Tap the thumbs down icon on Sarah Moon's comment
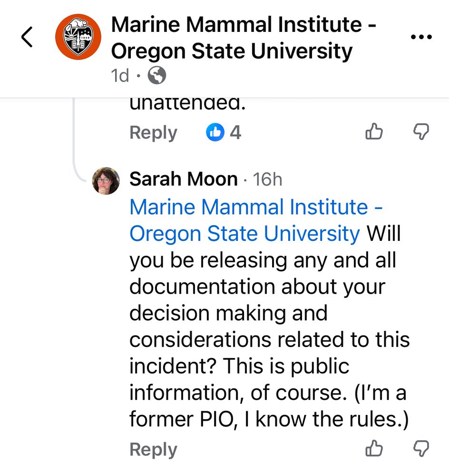Image resolution: width=449 pixels, height=476 pixels. point(420,449)
